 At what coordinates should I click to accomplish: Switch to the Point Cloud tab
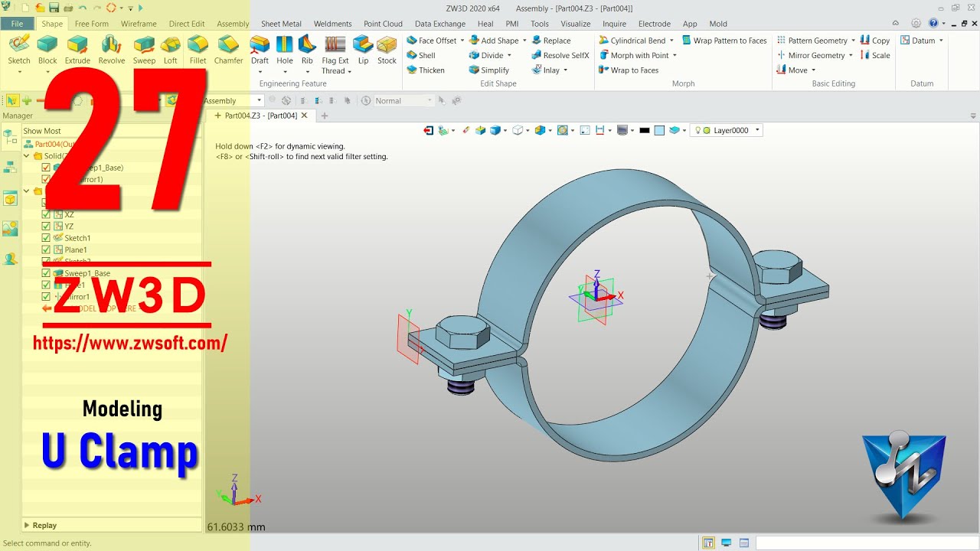383,24
